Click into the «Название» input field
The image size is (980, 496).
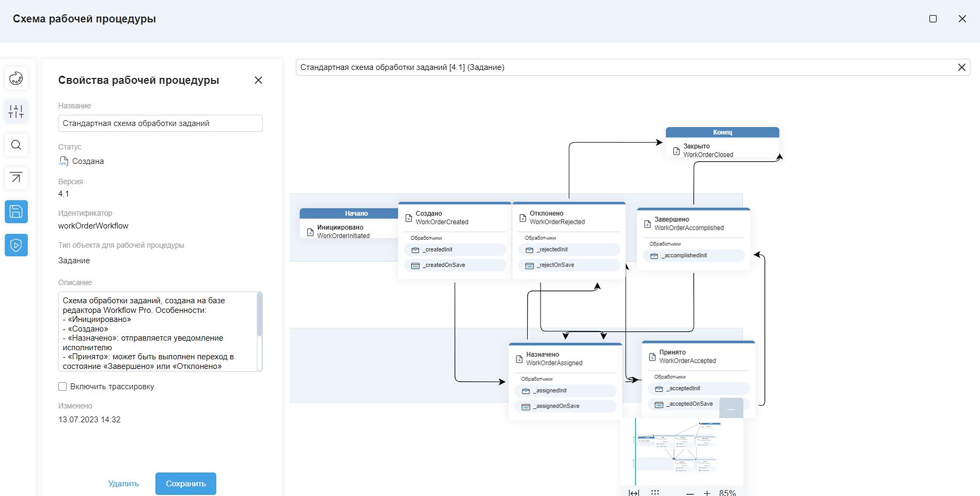tap(160, 123)
